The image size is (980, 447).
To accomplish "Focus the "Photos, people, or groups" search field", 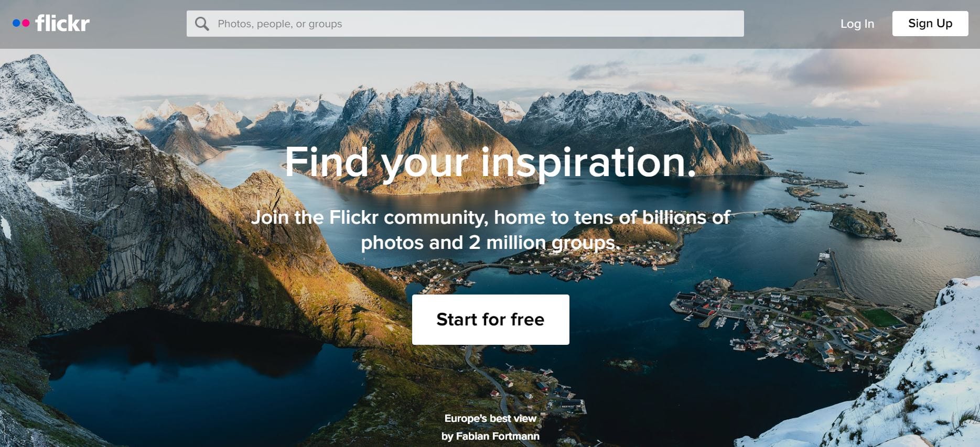I will (465, 24).
